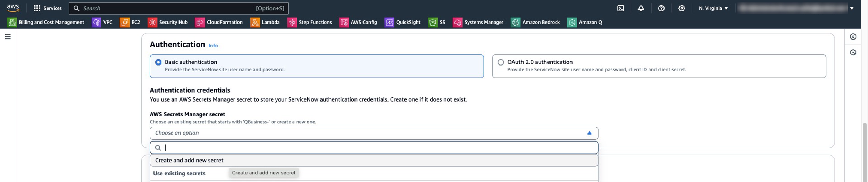
Task: Open the Billing and Cost Management shortcut
Action: [x=46, y=22]
